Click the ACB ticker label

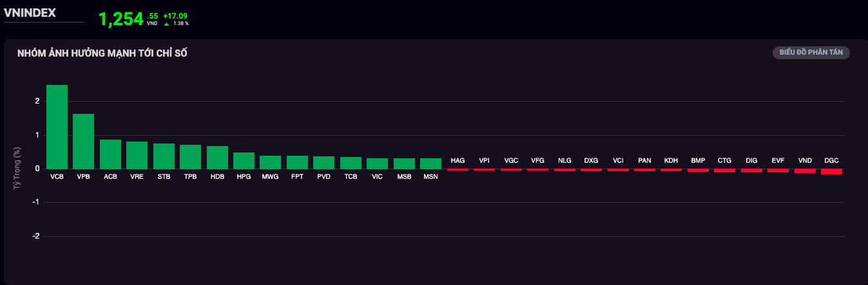(x=110, y=176)
